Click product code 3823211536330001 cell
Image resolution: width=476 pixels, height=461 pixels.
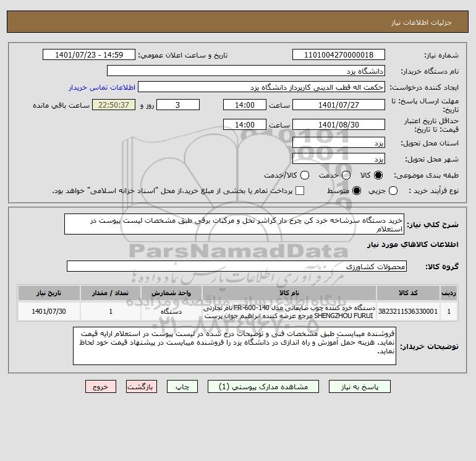[408, 311]
